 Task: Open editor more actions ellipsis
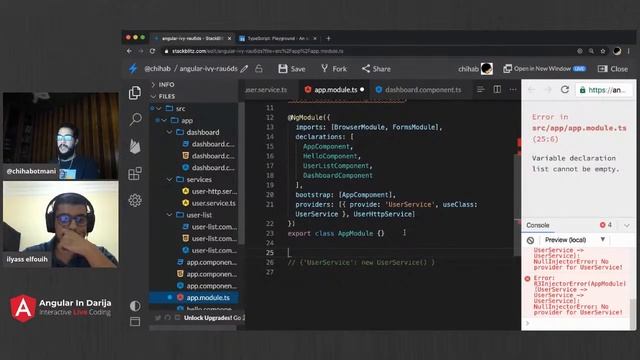(513, 89)
